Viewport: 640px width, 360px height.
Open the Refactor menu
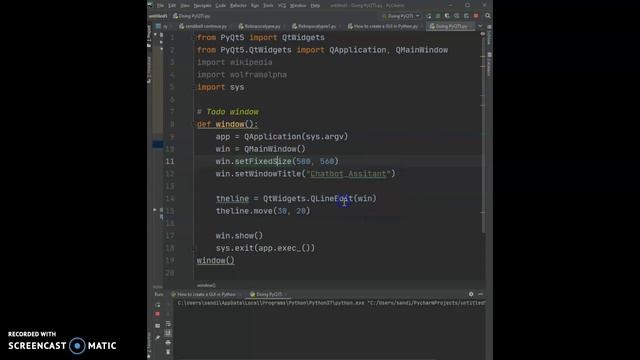(x=238, y=6)
